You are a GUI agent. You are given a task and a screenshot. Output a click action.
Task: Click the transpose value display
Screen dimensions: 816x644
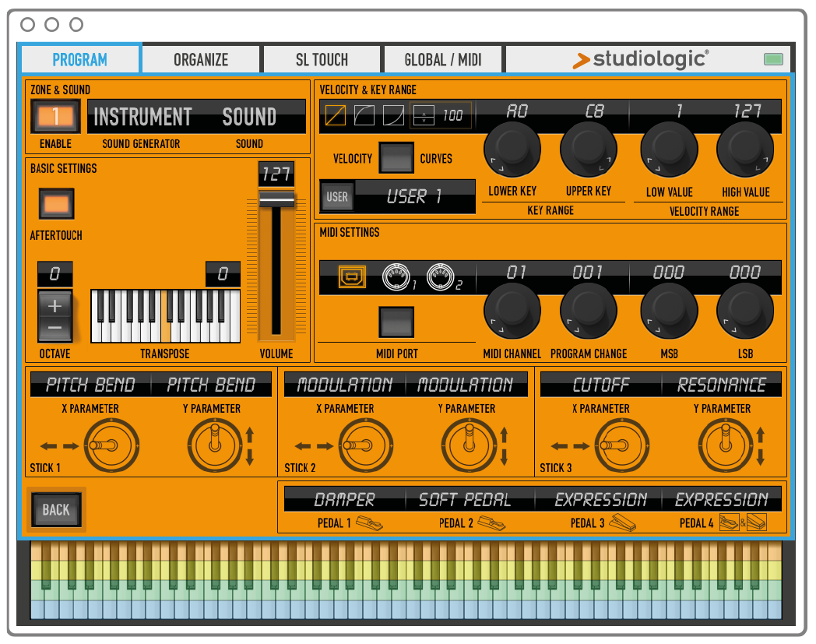tap(223, 274)
